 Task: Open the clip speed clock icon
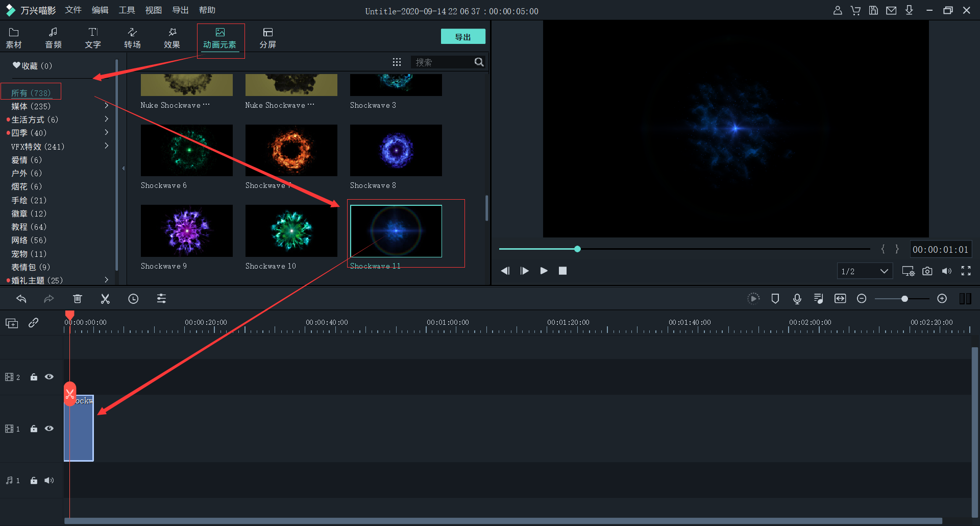(133, 299)
